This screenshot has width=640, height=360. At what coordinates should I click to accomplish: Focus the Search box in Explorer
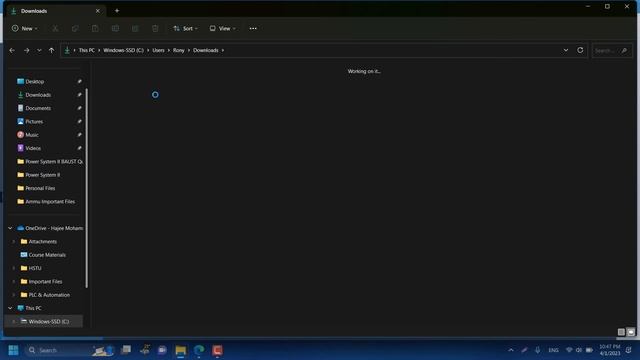(611, 51)
